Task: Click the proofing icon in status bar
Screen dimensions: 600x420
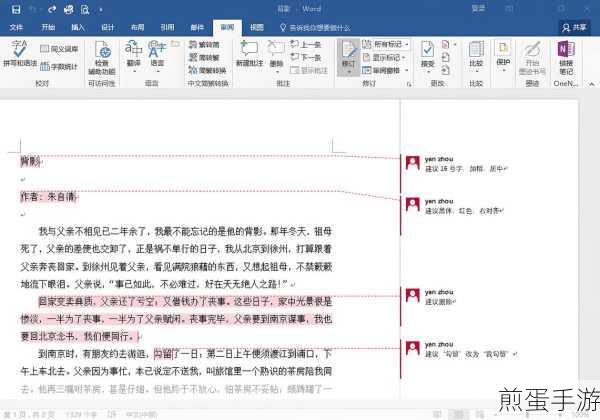Action: click(111, 414)
